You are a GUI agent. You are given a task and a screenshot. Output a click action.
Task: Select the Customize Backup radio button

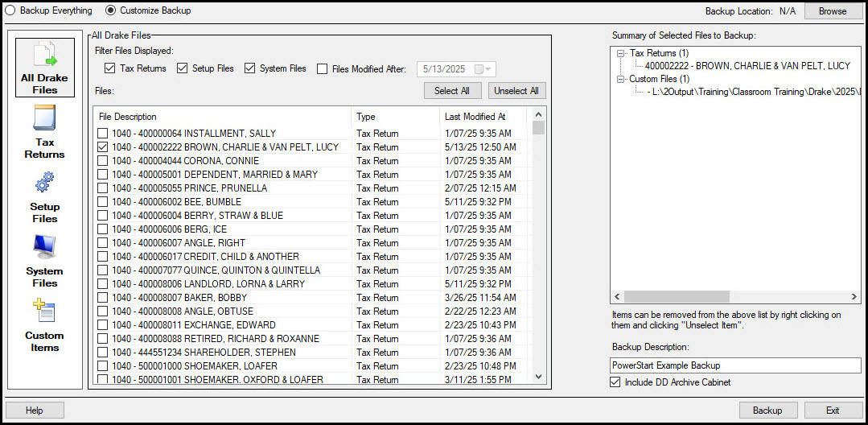pyautogui.click(x=111, y=10)
